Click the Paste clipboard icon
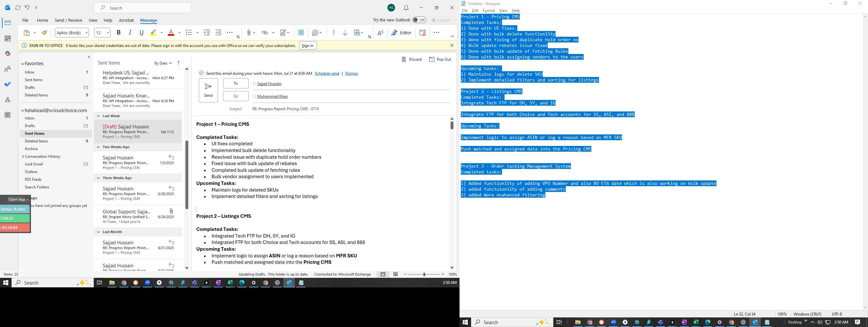Viewport: 868px width, 327px height. pyautogui.click(x=26, y=33)
